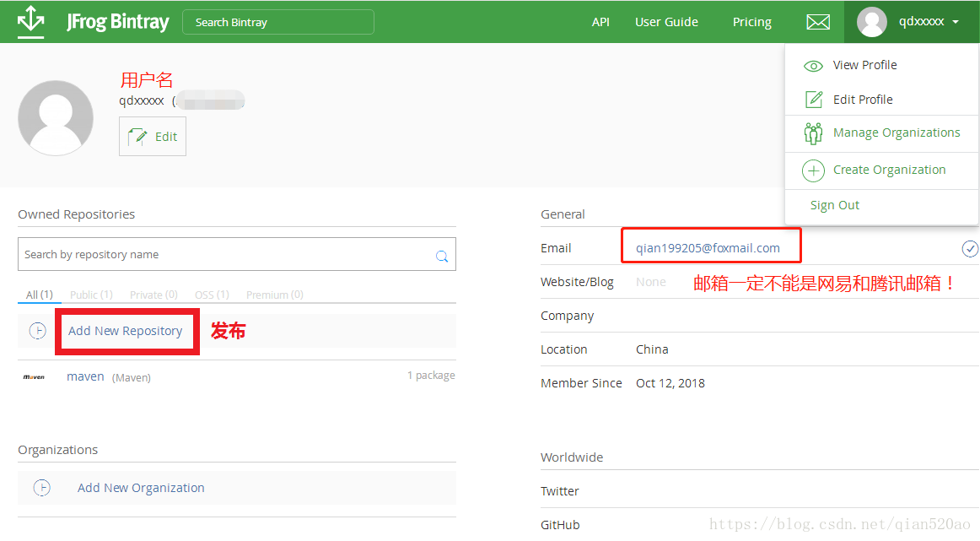Click the qian199205@foxmail.com email link
The height and width of the screenshot is (541, 980).
click(708, 248)
